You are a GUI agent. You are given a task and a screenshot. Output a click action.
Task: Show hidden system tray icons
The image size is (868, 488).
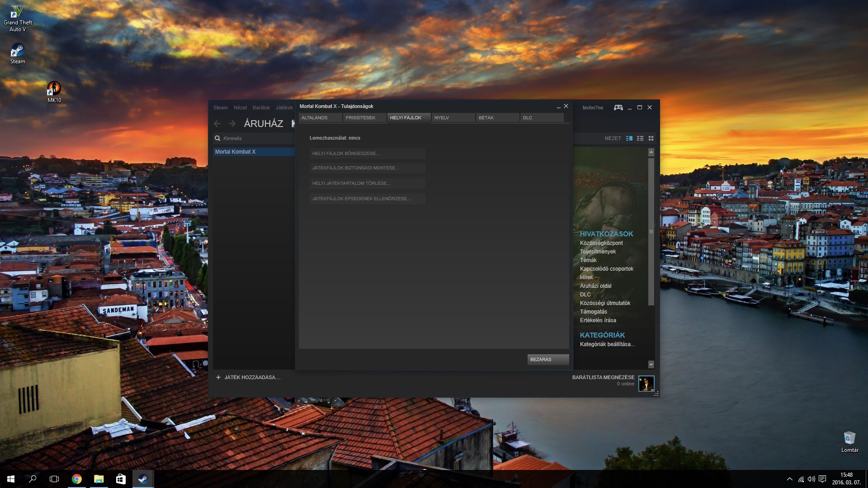(x=789, y=479)
